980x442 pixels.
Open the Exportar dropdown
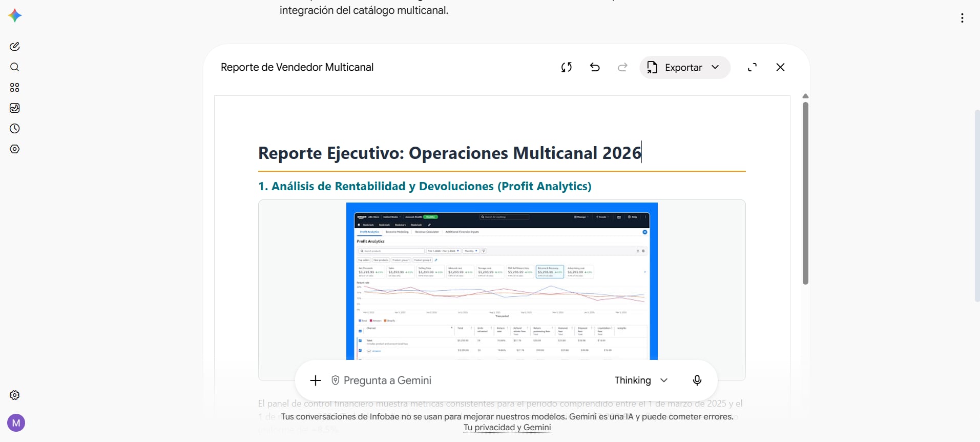[x=684, y=67]
